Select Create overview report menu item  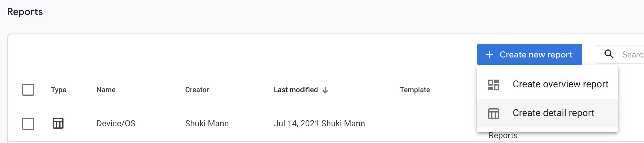(x=547, y=84)
